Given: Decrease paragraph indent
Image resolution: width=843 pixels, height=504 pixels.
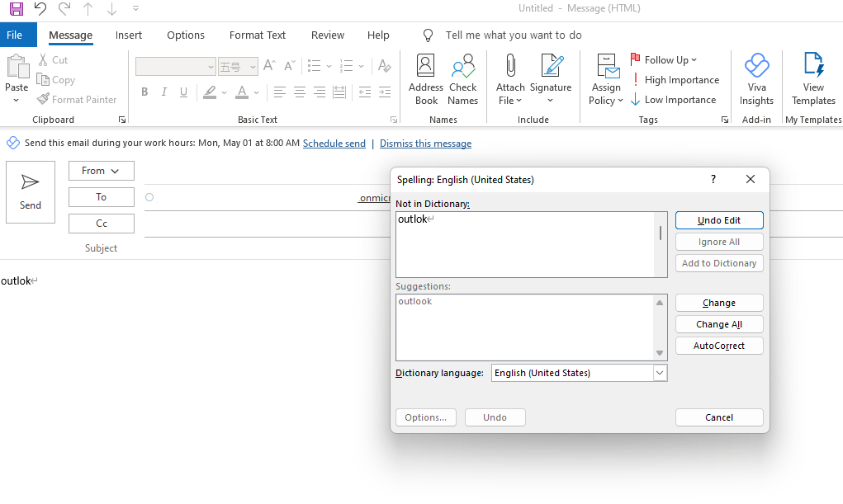Looking at the screenshot, I should point(364,92).
